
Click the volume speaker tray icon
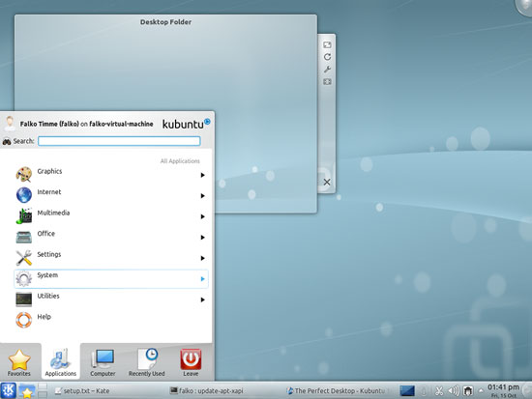pos(454,391)
